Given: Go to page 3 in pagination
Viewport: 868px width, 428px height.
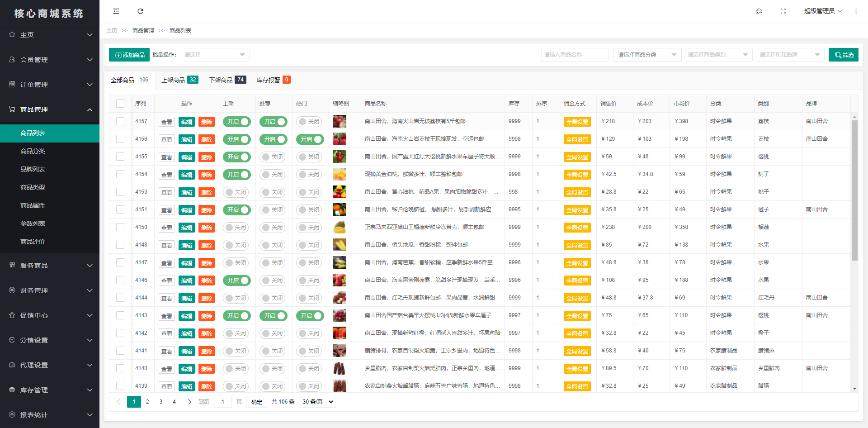Looking at the screenshot, I should [x=161, y=402].
